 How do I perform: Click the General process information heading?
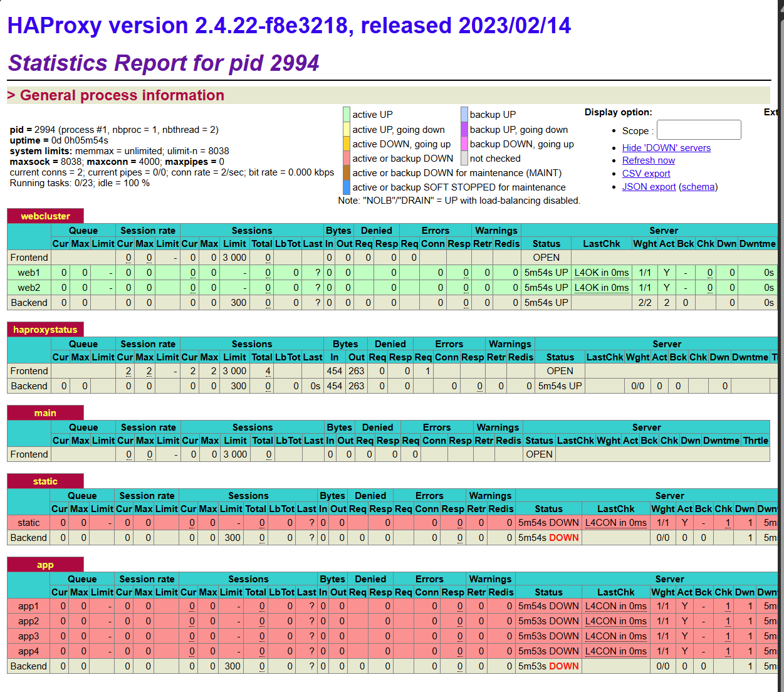pyautogui.click(x=122, y=95)
